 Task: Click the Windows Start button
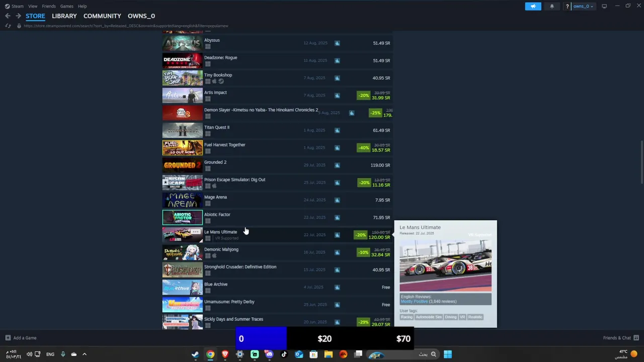click(x=447, y=354)
